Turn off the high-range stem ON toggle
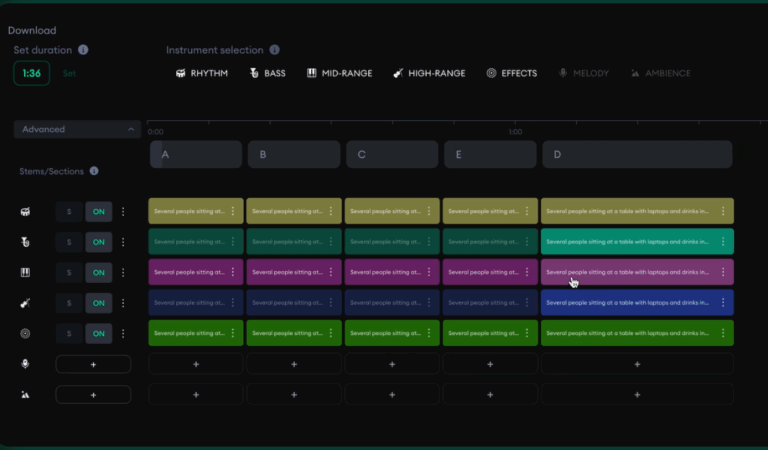 pyautogui.click(x=98, y=303)
